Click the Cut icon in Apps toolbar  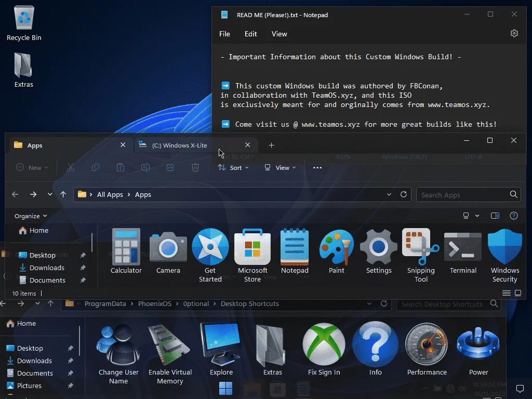click(71, 167)
